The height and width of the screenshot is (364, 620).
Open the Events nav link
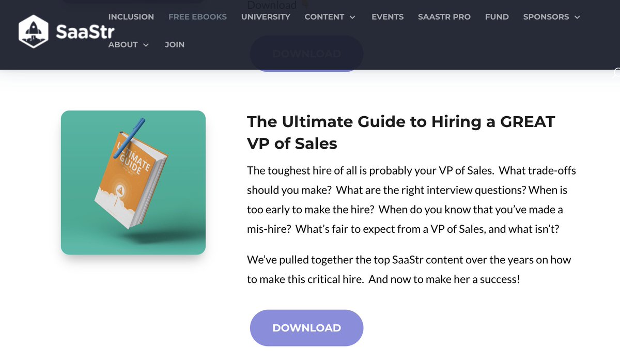tap(388, 17)
